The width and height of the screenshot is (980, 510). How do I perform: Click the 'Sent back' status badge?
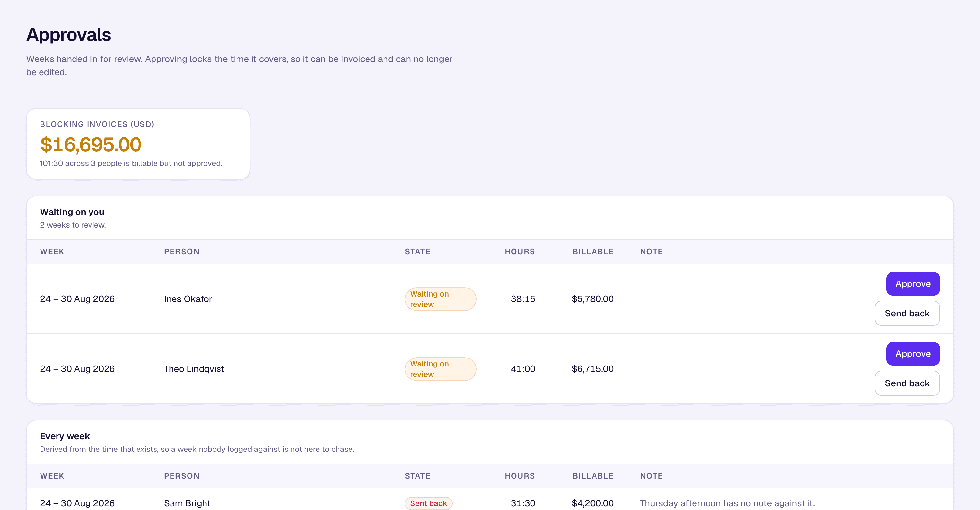[428, 503]
